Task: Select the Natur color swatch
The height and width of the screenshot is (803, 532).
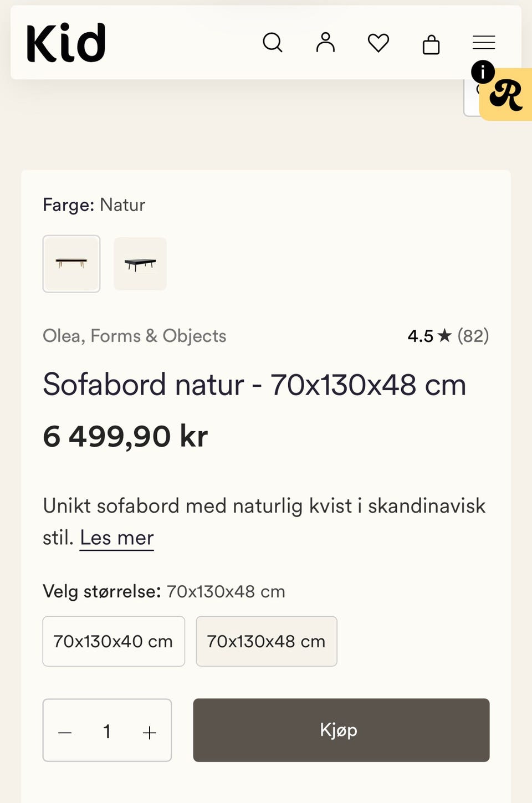Action: 71,264
